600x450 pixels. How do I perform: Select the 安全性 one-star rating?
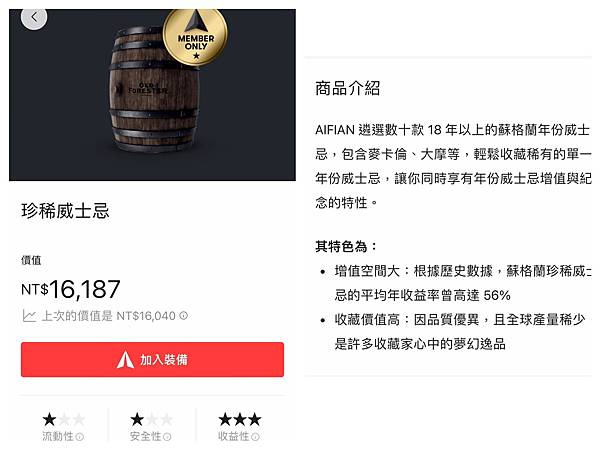[x=151, y=420]
